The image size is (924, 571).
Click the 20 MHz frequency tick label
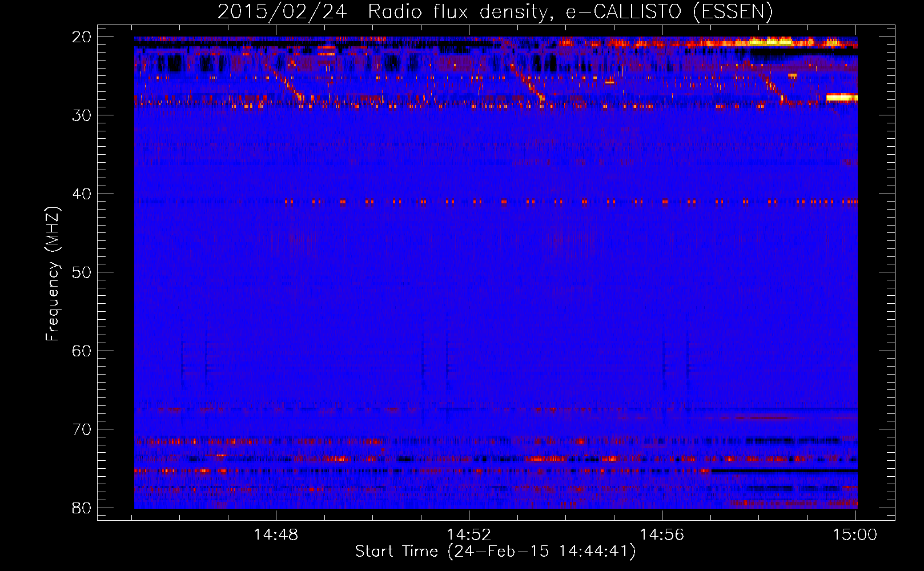click(x=82, y=37)
